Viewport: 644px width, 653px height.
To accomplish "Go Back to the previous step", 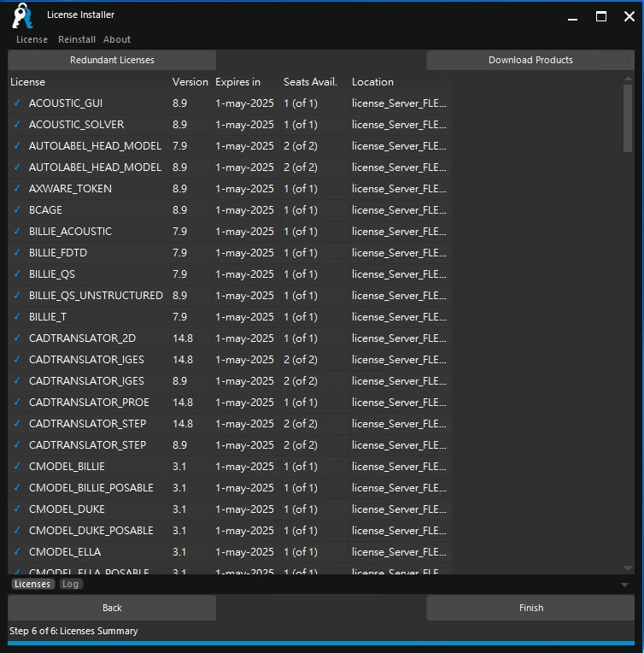I will pos(112,608).
